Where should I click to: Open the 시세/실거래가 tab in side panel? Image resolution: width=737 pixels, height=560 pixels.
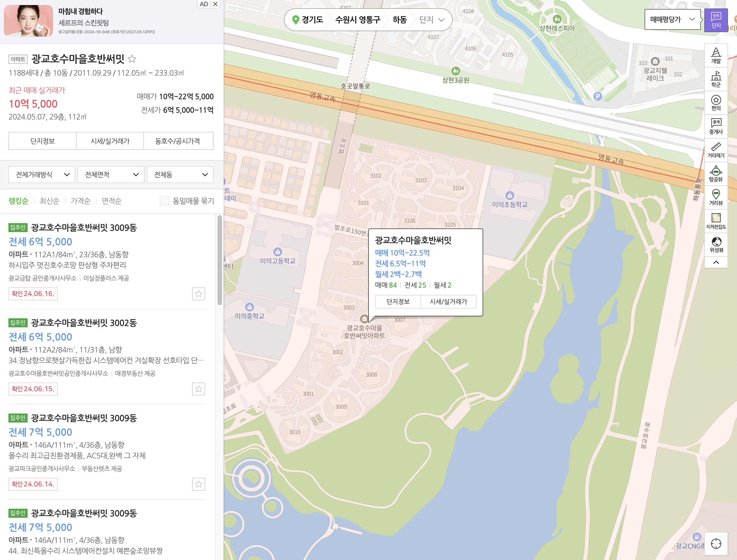click(110, 141)
